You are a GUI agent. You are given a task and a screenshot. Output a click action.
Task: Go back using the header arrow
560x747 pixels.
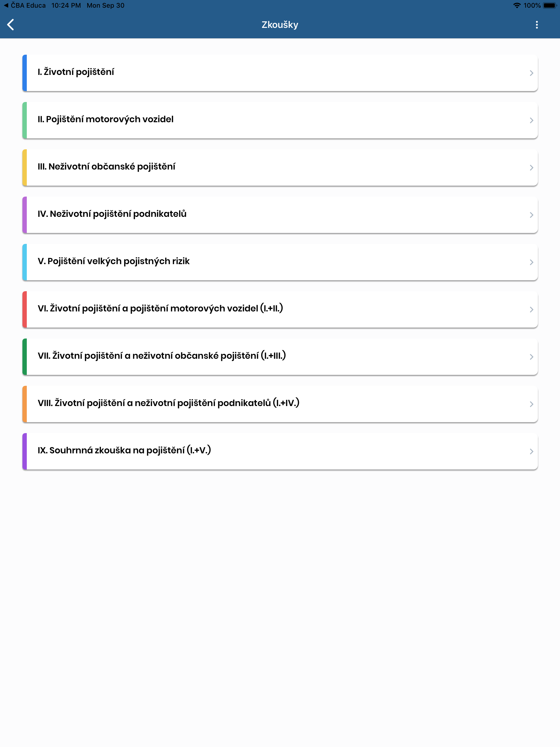[11, 25]
